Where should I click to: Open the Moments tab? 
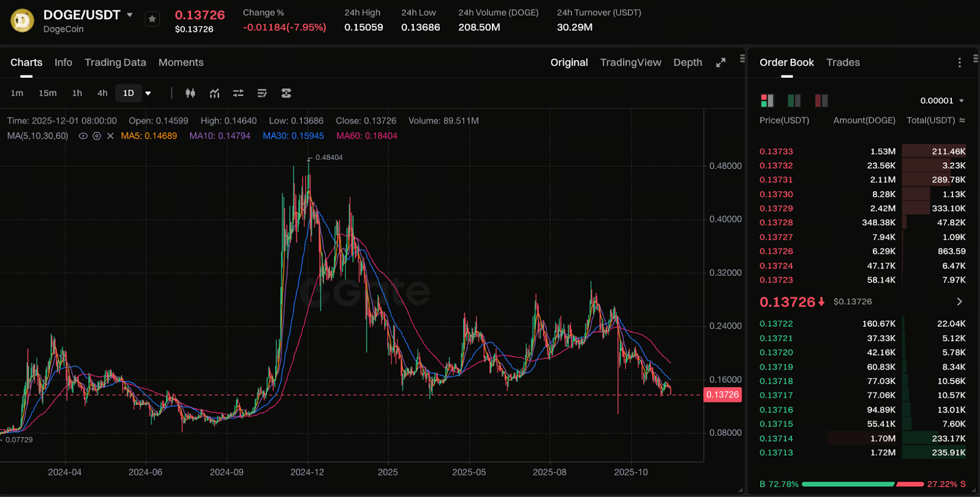click(x=181, y=63)
